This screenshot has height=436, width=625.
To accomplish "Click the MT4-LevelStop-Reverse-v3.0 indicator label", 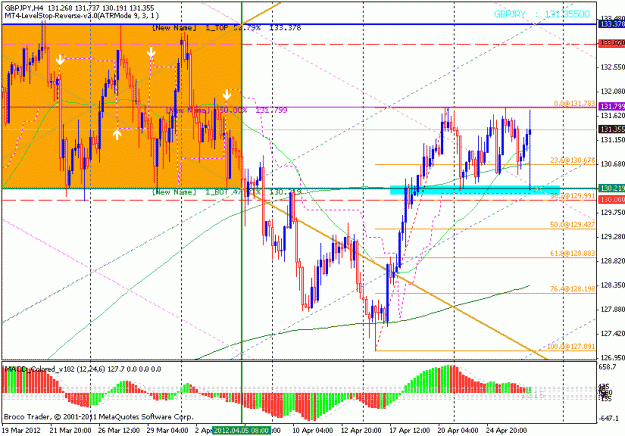I will pyautogui.click(x=81, y=16).
